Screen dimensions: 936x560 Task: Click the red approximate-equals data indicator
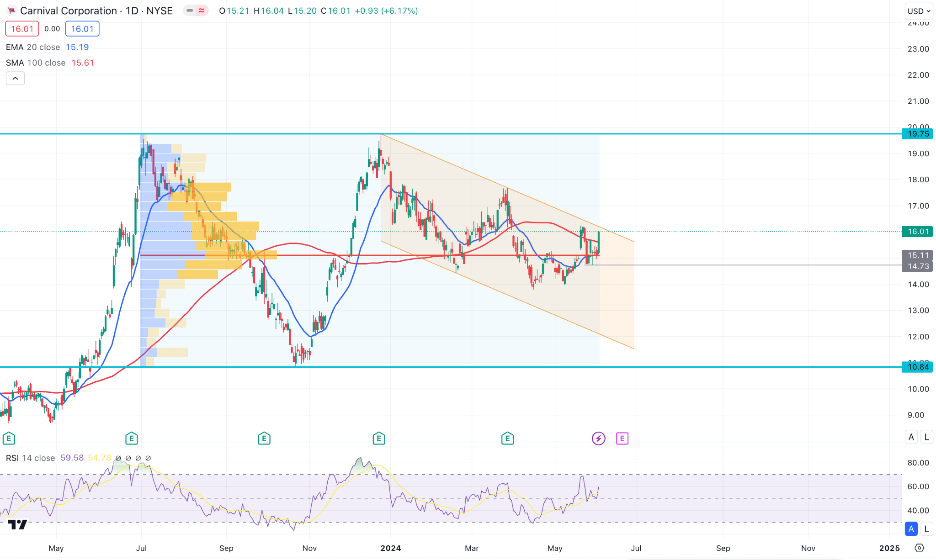tap(202, 11)
